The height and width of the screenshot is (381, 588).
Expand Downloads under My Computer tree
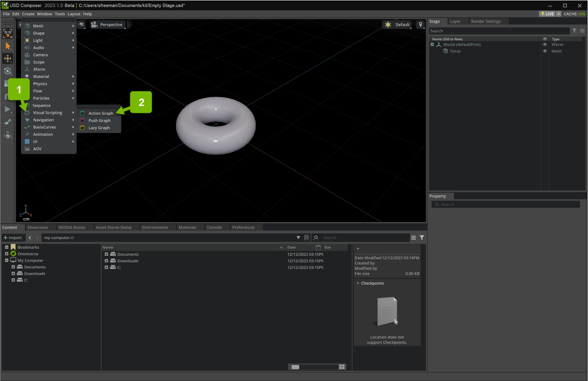point(13,274)
